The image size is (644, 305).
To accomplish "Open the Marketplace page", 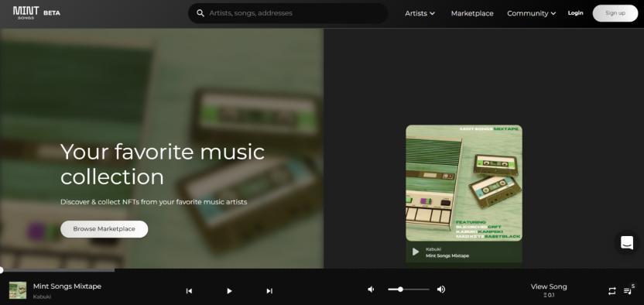I will coord(472,13).
